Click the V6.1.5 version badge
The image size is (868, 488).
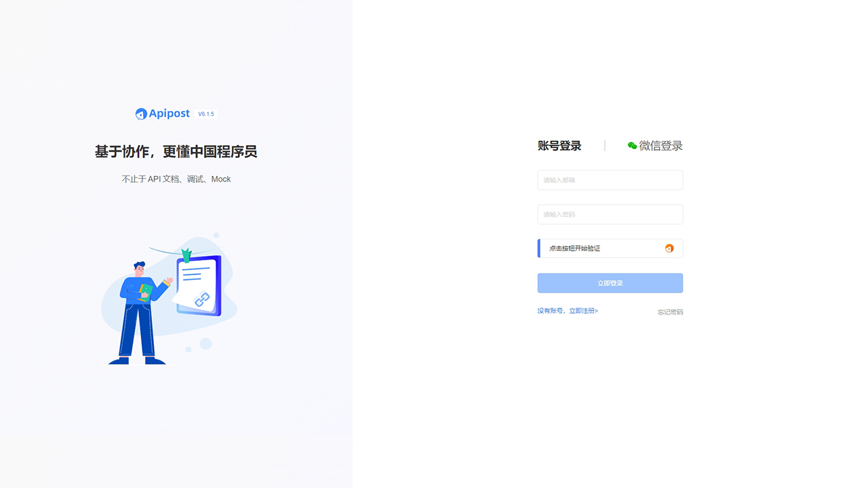(205, 114)
